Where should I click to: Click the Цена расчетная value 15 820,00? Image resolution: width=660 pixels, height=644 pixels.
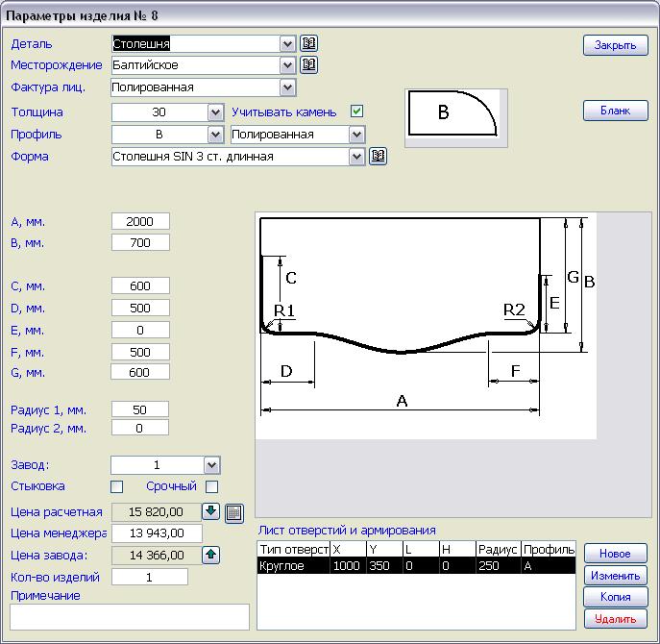pyautogui.click(x=157, y=511)
